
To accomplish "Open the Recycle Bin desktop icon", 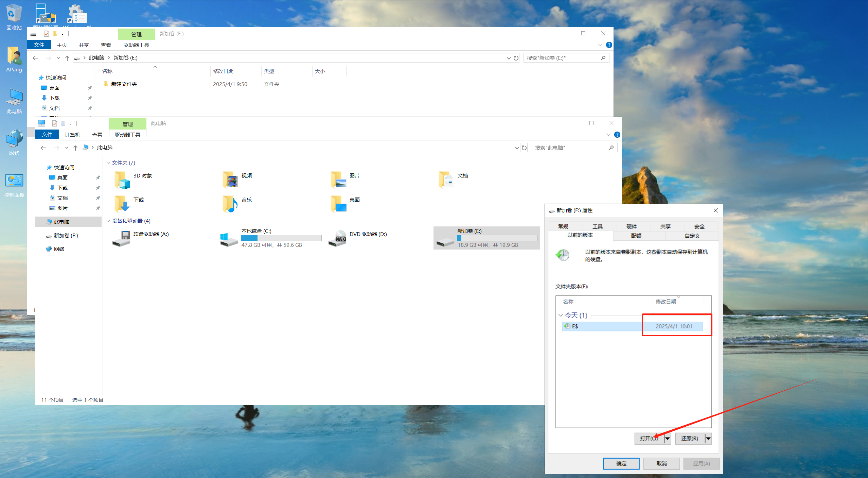I will [14, 14].
